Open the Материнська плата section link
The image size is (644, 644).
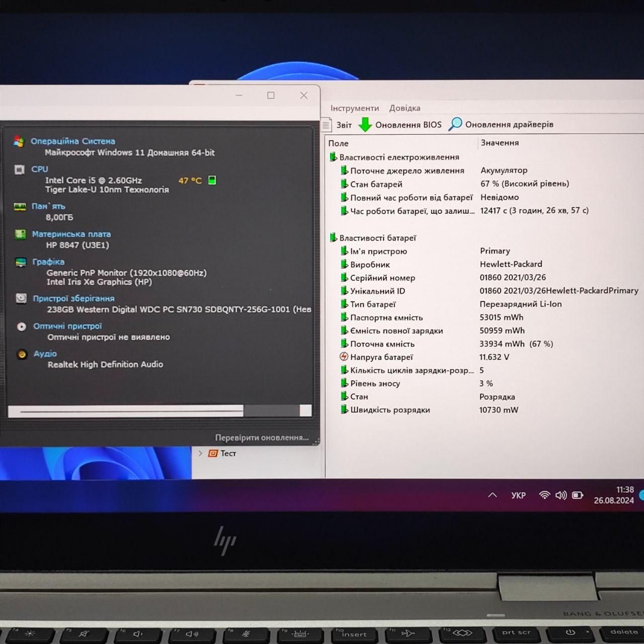[71, 234]
